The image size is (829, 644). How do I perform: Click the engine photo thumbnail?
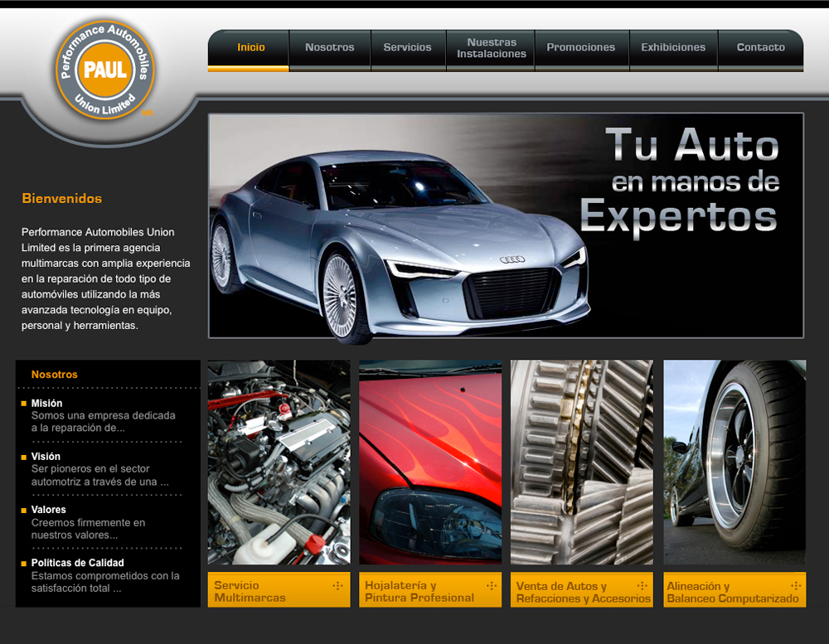click(x=279, y=462)
